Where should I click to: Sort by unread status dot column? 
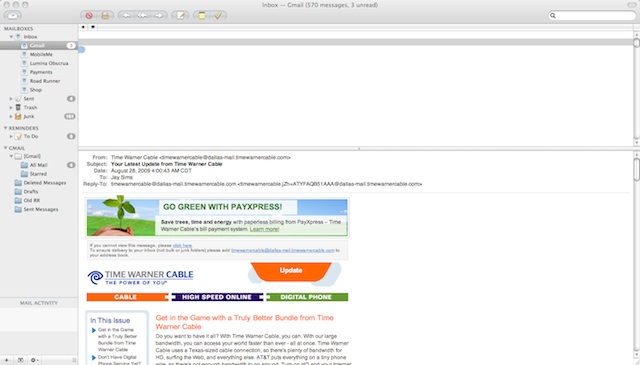[83, 27]
